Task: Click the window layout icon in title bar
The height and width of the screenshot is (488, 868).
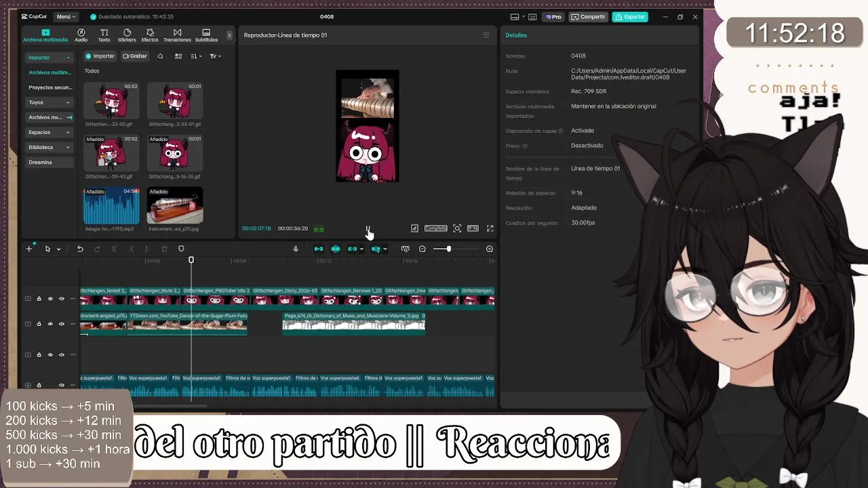Action: click(x=515, y=17)
